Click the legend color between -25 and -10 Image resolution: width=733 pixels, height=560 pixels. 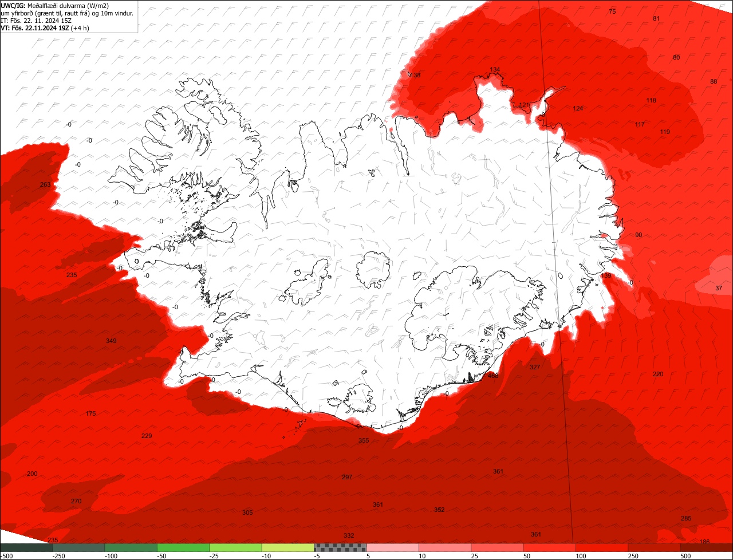coord(235,547)
